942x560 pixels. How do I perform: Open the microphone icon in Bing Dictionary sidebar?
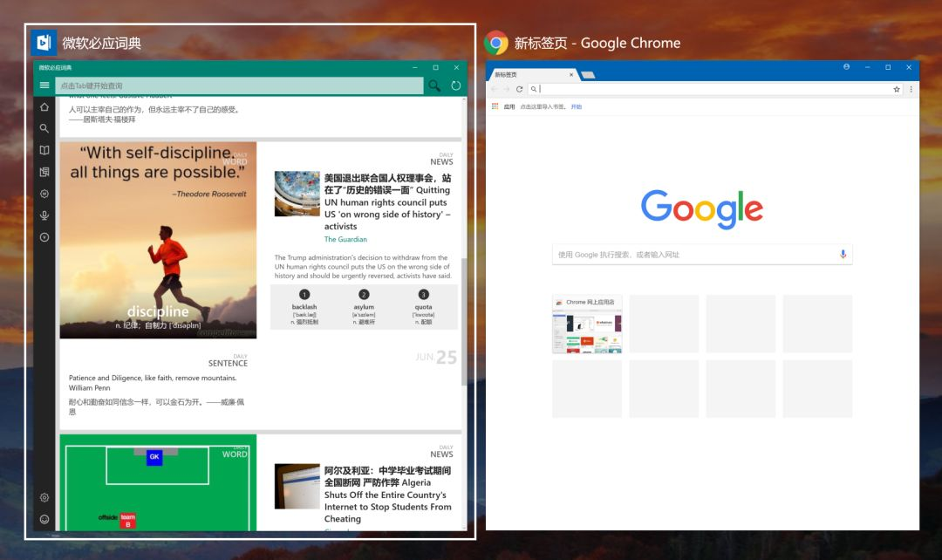[x=44, y=215]
